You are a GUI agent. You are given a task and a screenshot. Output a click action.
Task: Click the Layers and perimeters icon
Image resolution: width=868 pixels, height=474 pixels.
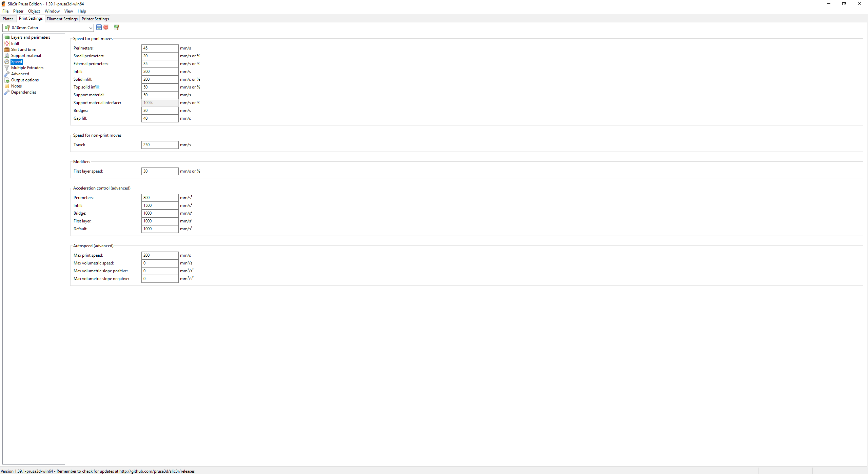[7, 37]
